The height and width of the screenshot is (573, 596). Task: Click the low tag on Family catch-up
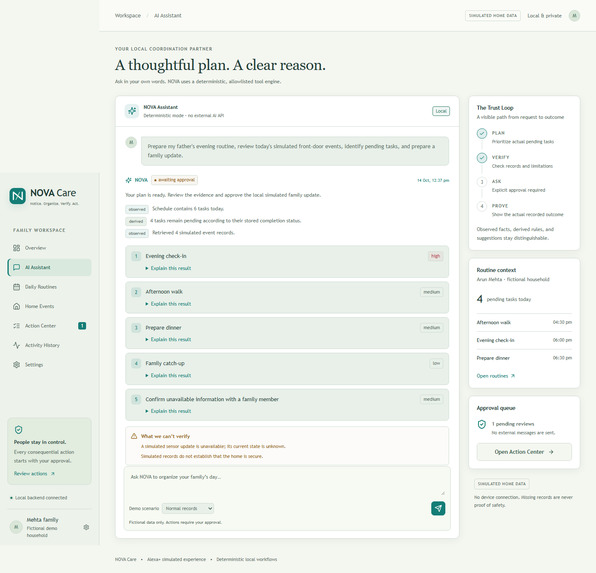436,363
